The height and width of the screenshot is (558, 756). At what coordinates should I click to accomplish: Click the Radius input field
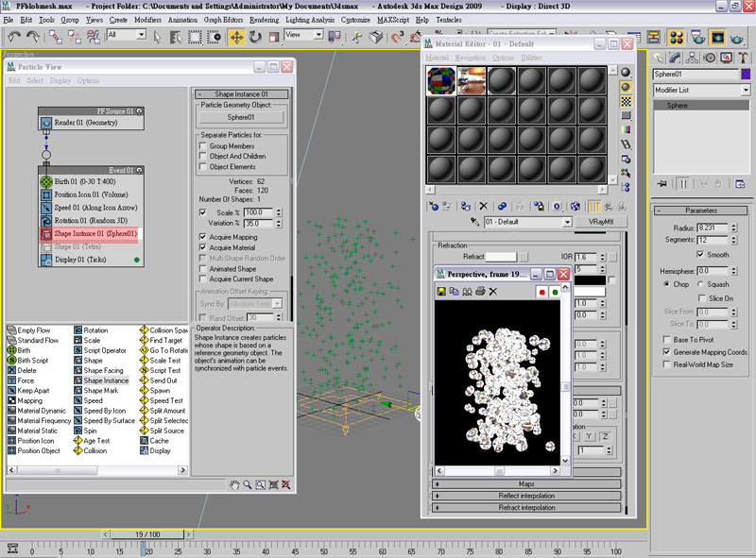pyautogui.click(x=713, y=228)
